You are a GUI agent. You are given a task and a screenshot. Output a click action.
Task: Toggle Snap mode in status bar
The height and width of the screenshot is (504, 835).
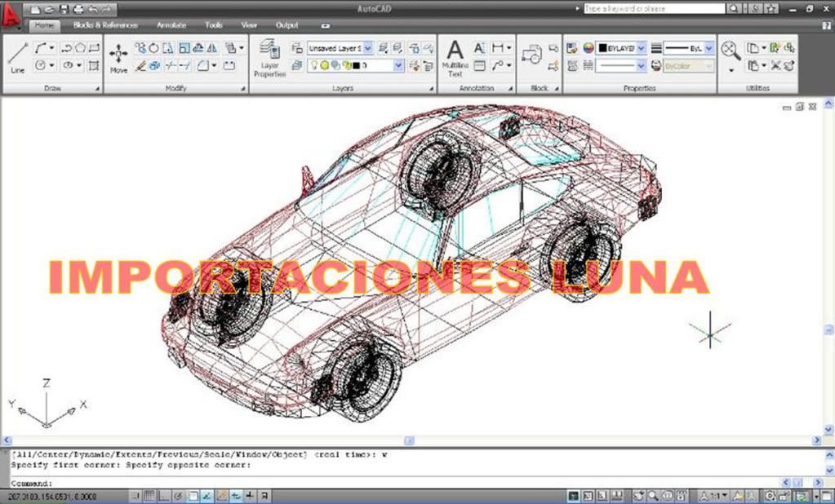click(x=135, y=497)
